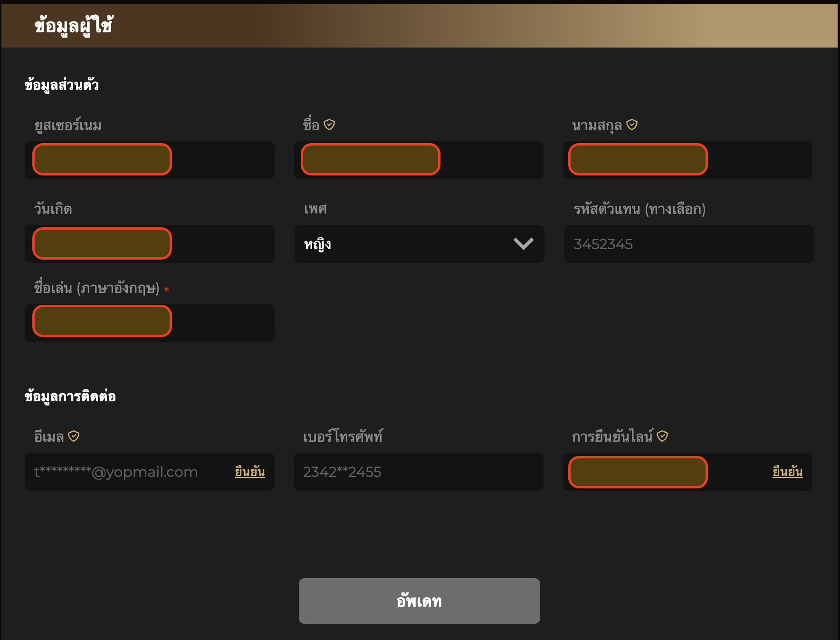Focus the เบอร์โทรศัพท์ phone number field

(418, 472)
